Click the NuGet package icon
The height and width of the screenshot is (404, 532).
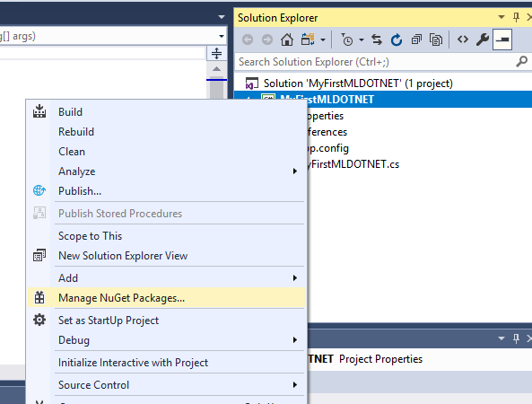(x=39, y=297)
